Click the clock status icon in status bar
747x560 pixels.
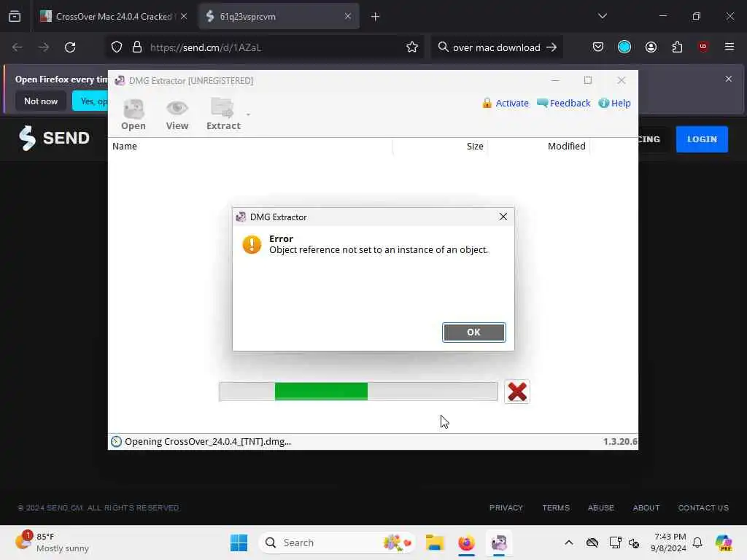pos(116,441)
